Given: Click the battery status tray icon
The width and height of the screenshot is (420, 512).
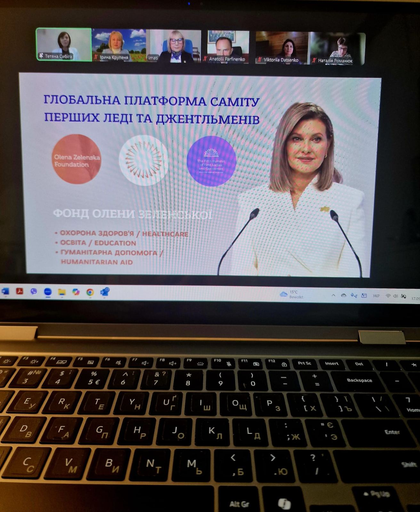Looking at the screenshot, I should [404, 296].
